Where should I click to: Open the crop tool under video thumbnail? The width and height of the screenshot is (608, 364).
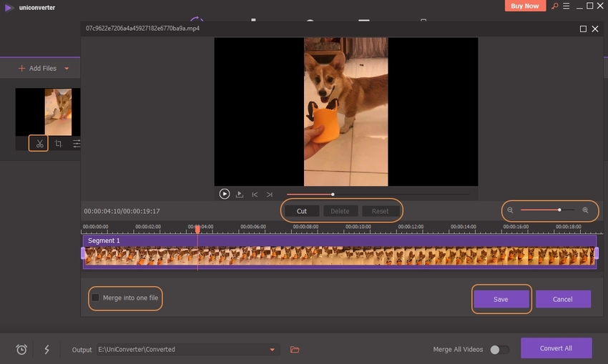coord(59,144)
